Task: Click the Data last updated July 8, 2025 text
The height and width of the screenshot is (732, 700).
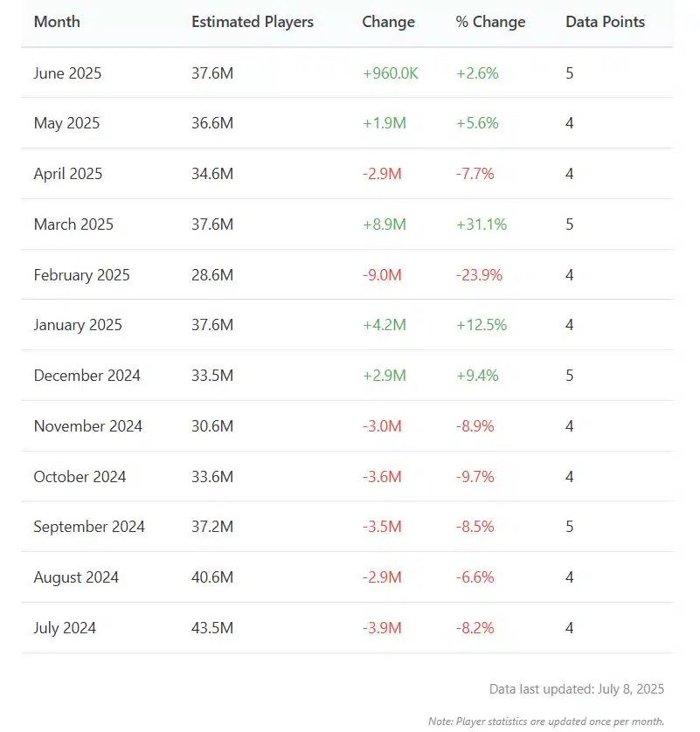Action: (577, 689)
